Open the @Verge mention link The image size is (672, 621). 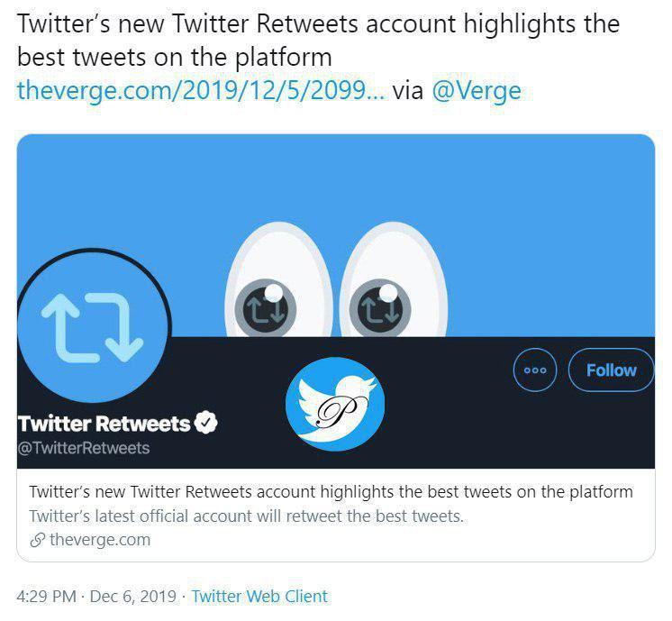pyautogui.click(x=477, y=90)
